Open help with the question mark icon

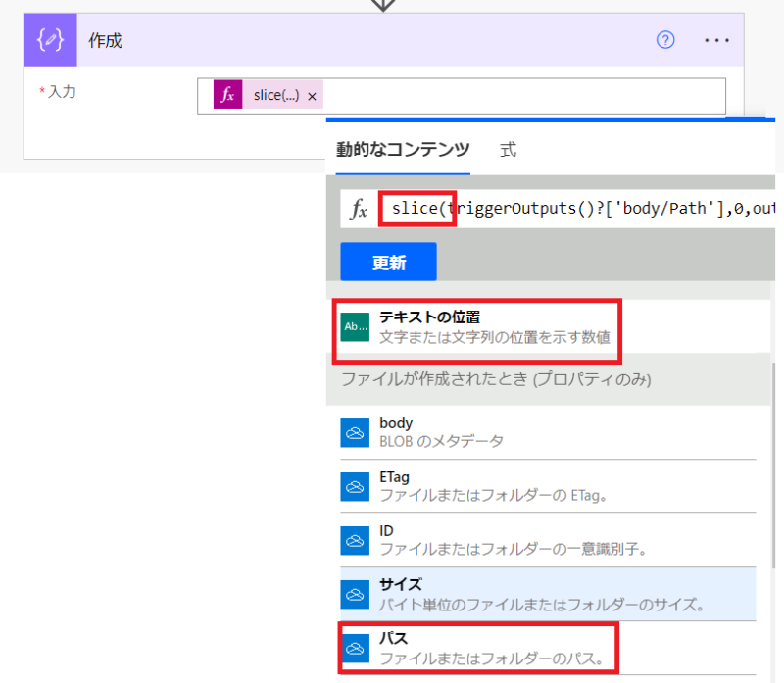pos(666,40)
